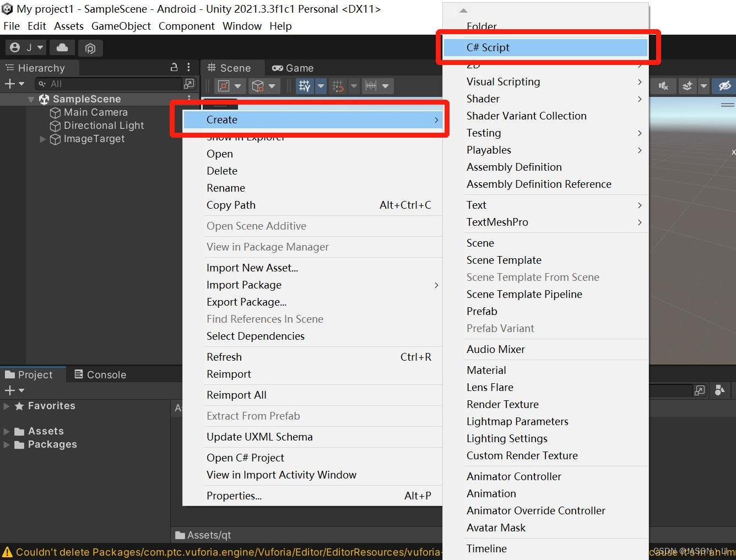The width and height of the screenshot is (736, 560).
Task: Click the Assets/qt folder breadcrumb icon
Action: coord(180,535)
